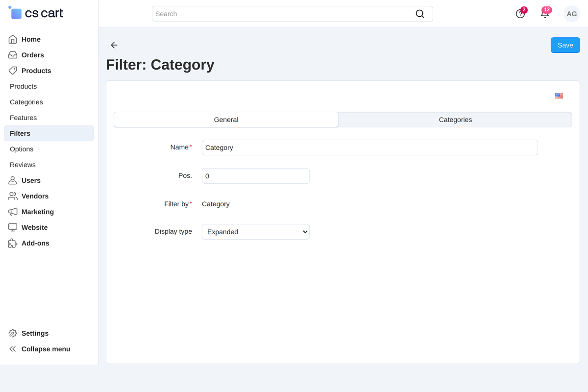
Task: Click the Users person icon
Action: pos(13,180)
